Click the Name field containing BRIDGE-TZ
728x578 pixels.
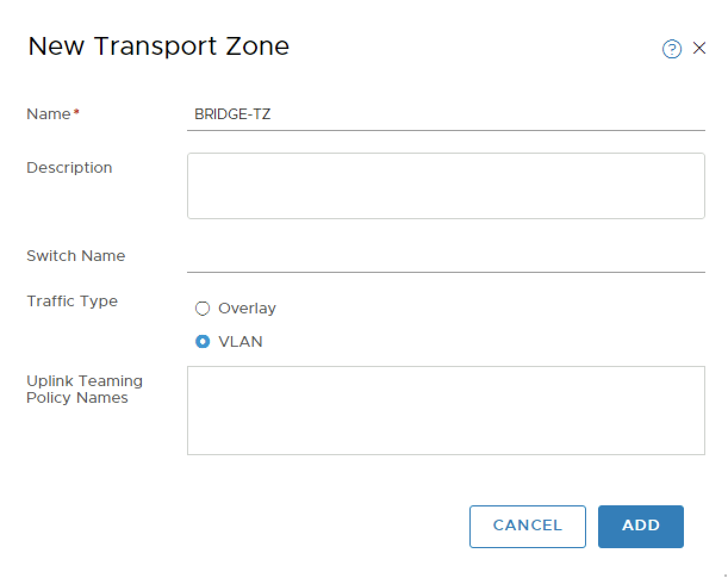[x=446, y=114]
